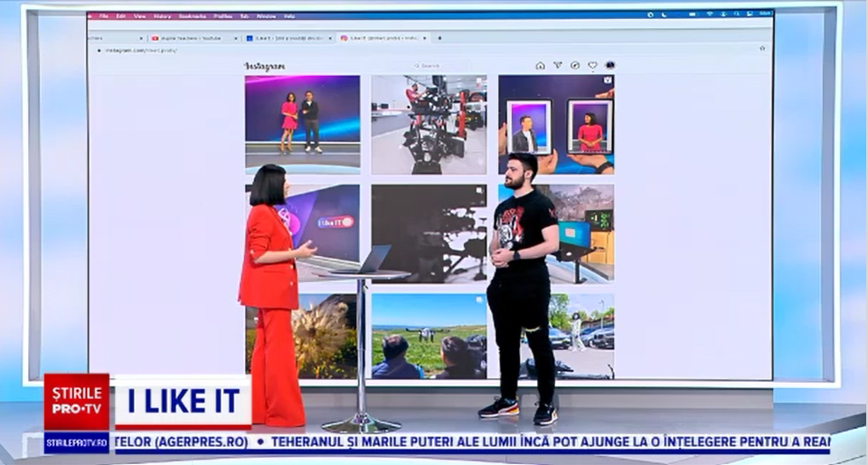Bookmark this page with the star icon

(x=762, y=49)
